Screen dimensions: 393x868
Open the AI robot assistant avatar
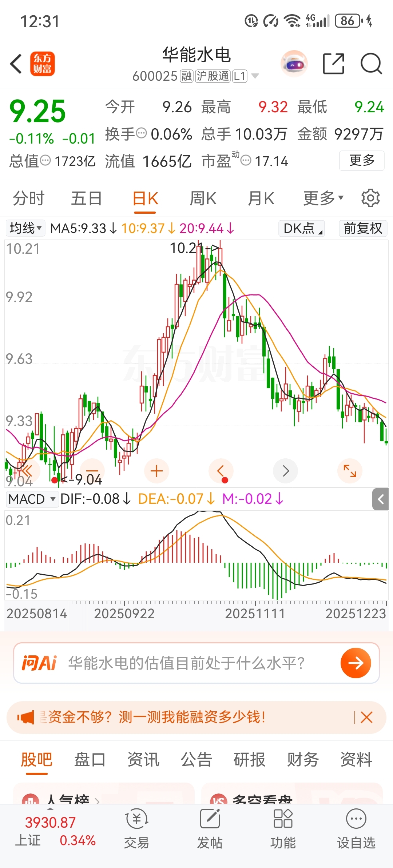[294, 64]
